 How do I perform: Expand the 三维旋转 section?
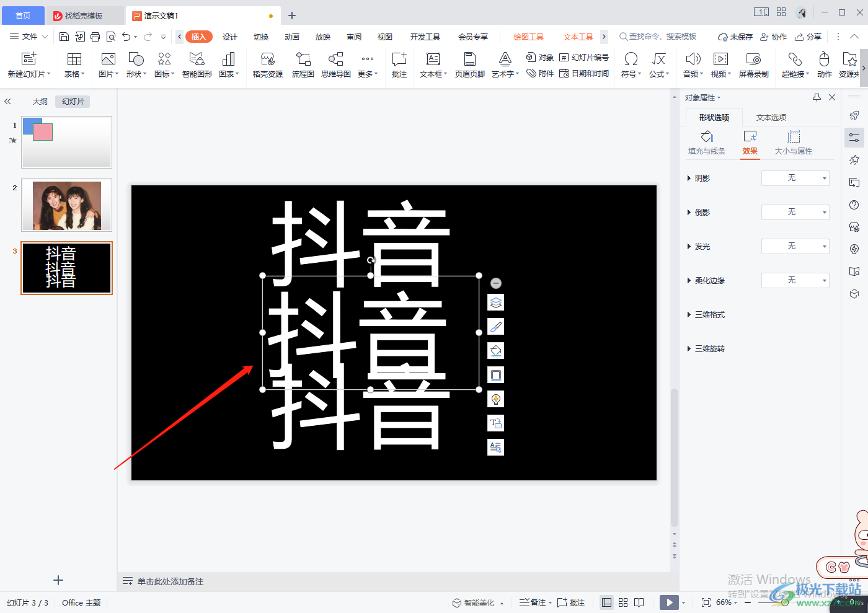(x=706, y=349)
